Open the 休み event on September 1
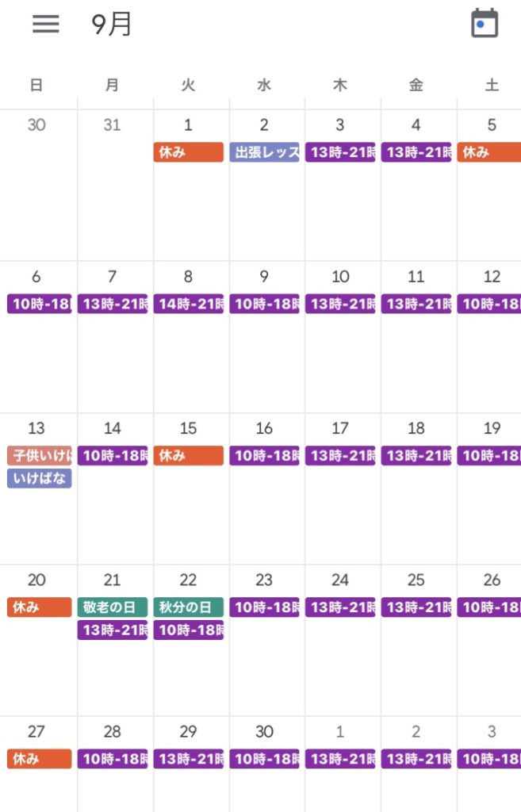Screen dimensions: 521x812 coord(189,152)
